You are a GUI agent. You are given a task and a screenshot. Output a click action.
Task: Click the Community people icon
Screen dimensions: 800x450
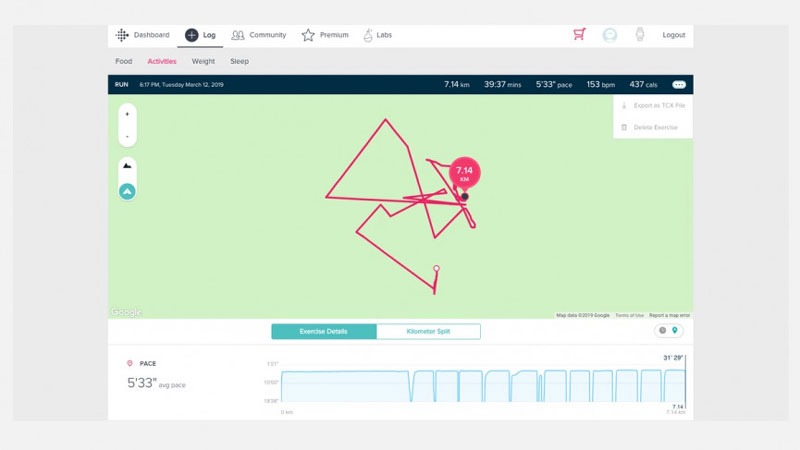tap(238, 35)
